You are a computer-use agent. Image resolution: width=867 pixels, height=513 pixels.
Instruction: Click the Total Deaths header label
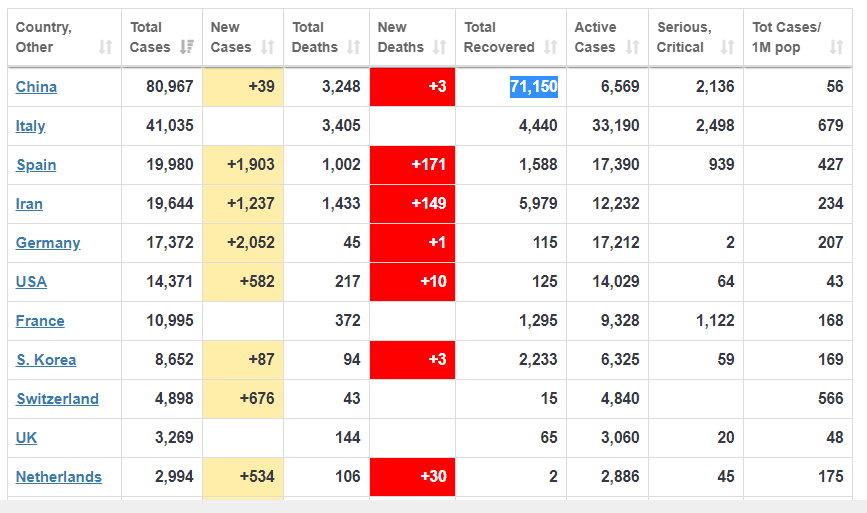point(314,37)
